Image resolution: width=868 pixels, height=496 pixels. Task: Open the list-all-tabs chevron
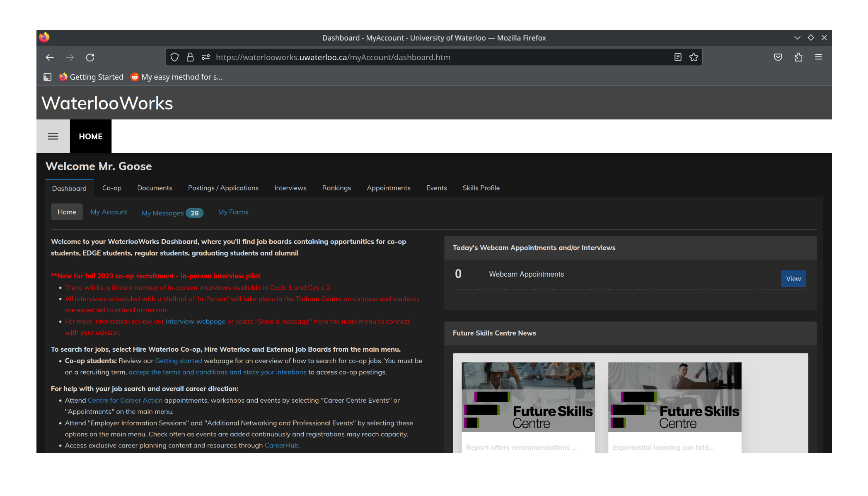[x=797, y=37]
